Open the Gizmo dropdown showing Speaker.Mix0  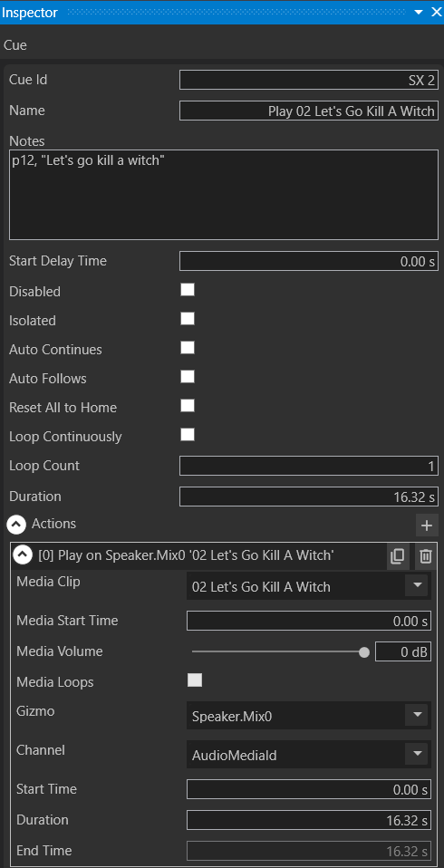(308, 716)
